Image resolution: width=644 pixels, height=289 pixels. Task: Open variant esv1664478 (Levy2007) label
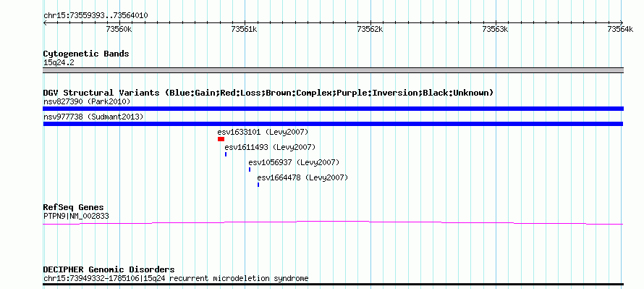click(x=302, y=177)
